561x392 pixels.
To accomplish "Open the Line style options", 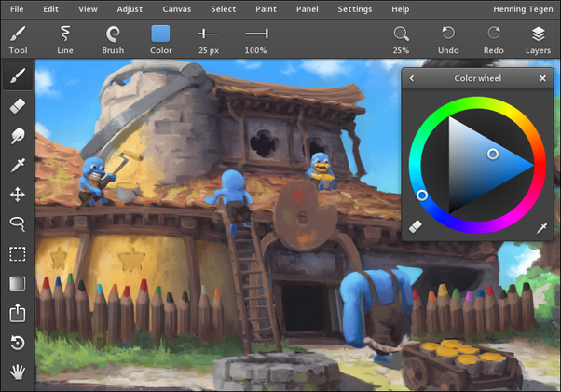I will [64, 39].
